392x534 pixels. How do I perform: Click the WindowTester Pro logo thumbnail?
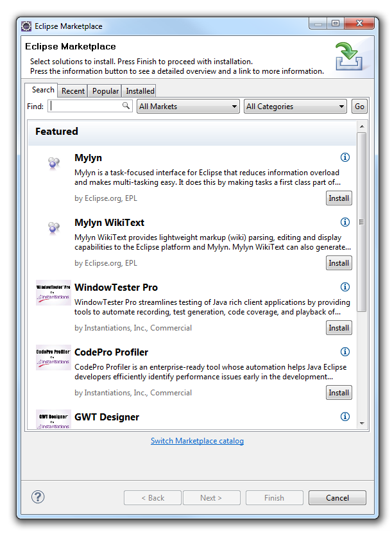click(x=53, y=293)
